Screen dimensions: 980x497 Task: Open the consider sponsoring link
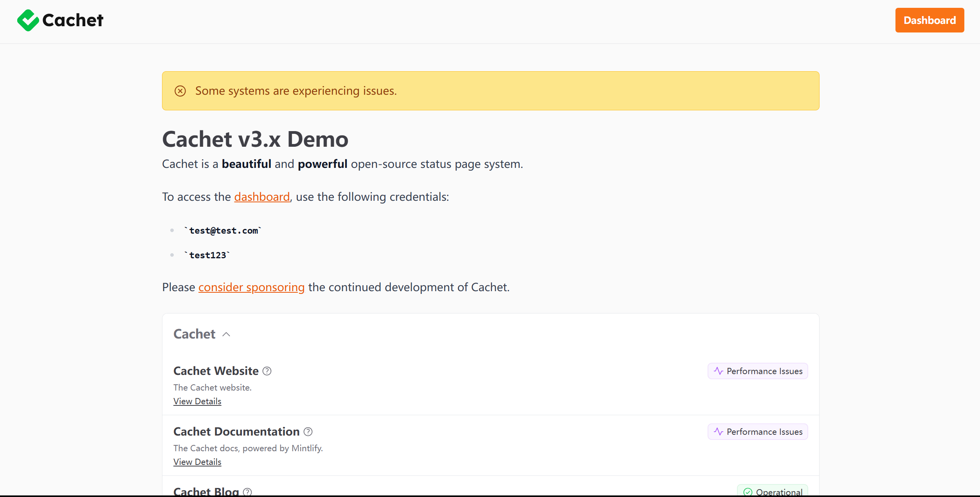pyautogui.click(x=251, y=287)
